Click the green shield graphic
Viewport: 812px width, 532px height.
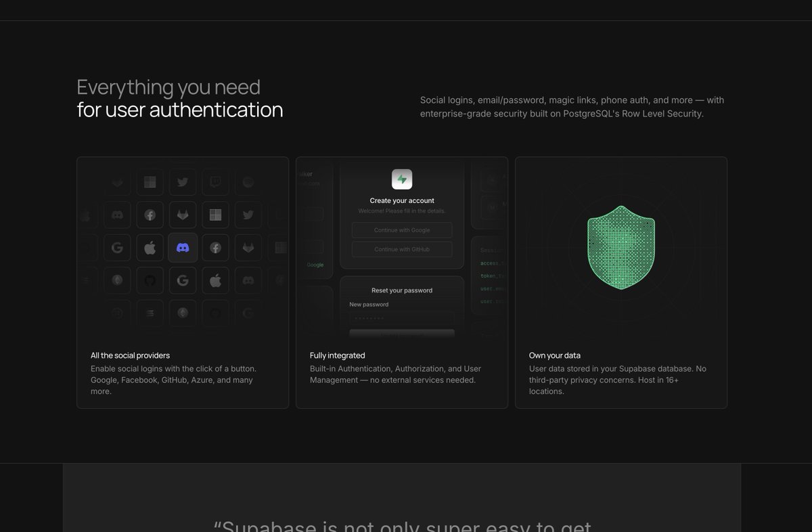click(621, 248)
